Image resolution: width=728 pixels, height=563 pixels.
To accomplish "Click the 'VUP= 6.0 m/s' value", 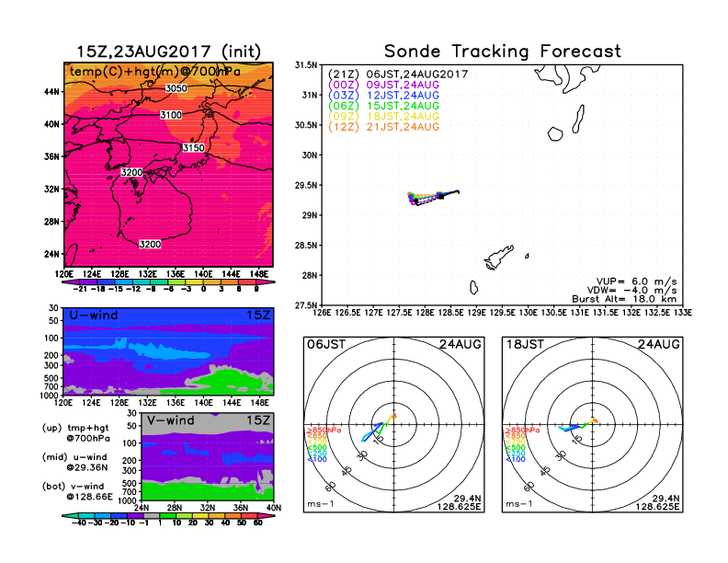I will click(636, 281).
